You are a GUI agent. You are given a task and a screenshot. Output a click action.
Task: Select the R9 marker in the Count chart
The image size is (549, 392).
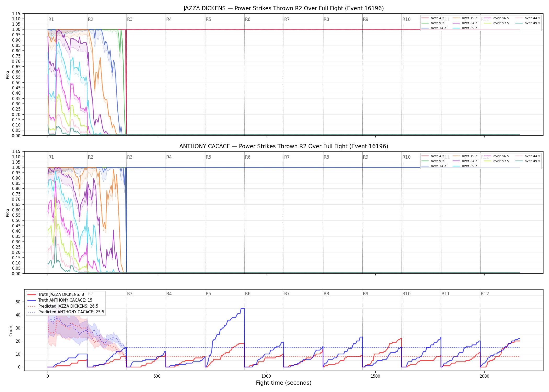(x=365, y=294)
